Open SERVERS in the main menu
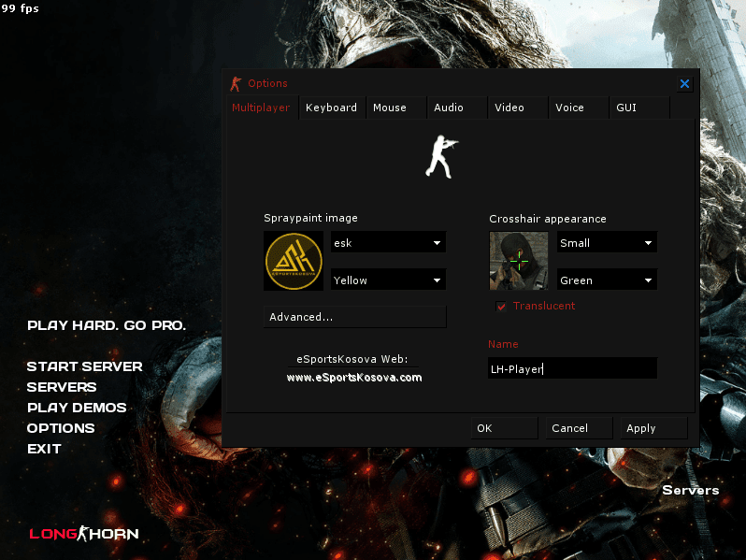The height and width of the screenshot is (560, 746). tap(62, 387)
